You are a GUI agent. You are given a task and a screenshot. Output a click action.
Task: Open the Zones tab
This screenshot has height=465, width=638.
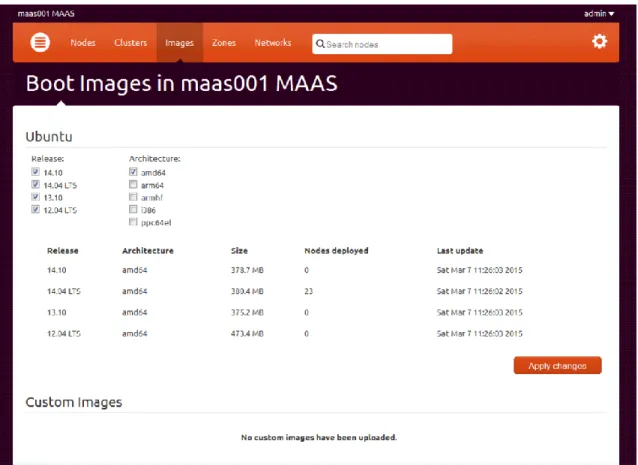point(224,42)
